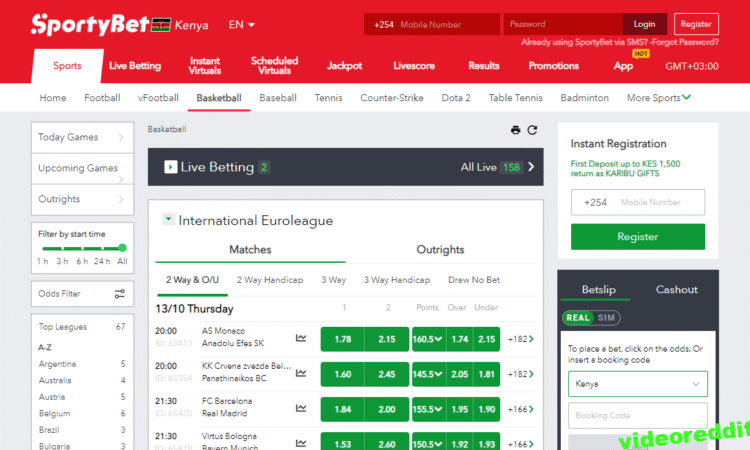Open Livescore tab
Screen dimensions: 750x450
pyautogui.click(x=414, y=66)
